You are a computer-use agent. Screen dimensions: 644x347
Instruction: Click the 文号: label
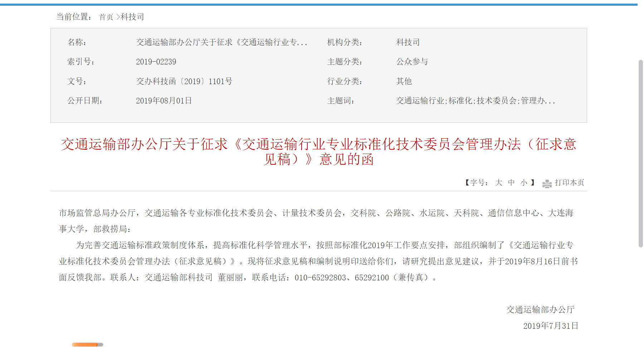pos(77,81)
